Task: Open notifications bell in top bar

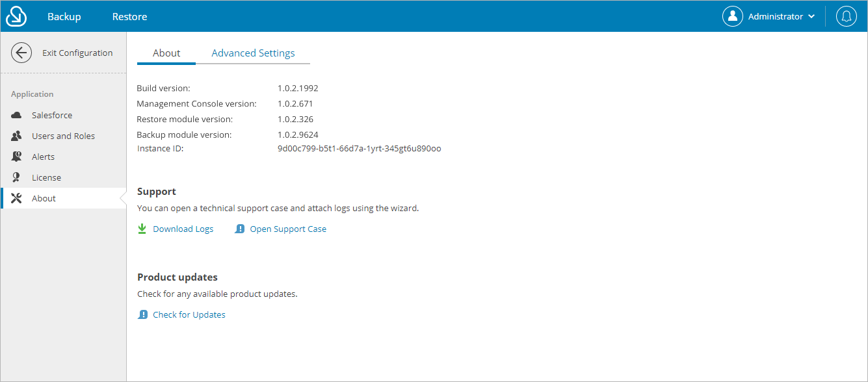Action: [847, 16]
